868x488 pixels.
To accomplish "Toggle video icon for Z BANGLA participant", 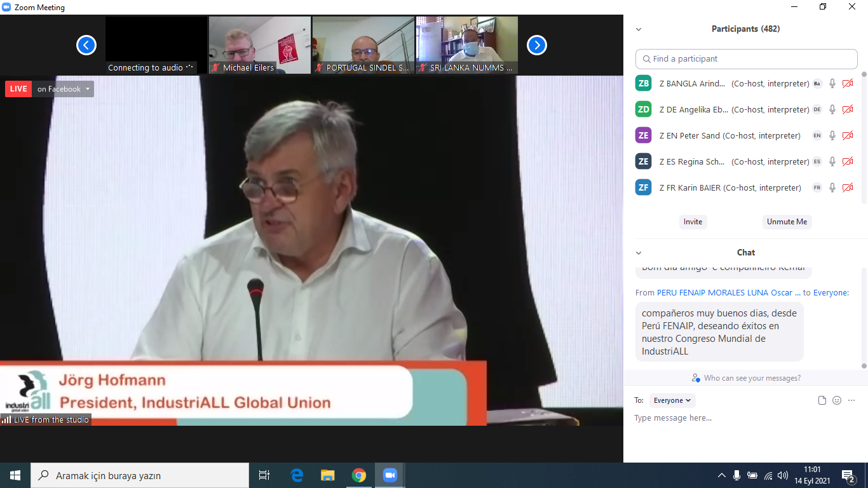I will pyautogui.click(x=847, y=83).
